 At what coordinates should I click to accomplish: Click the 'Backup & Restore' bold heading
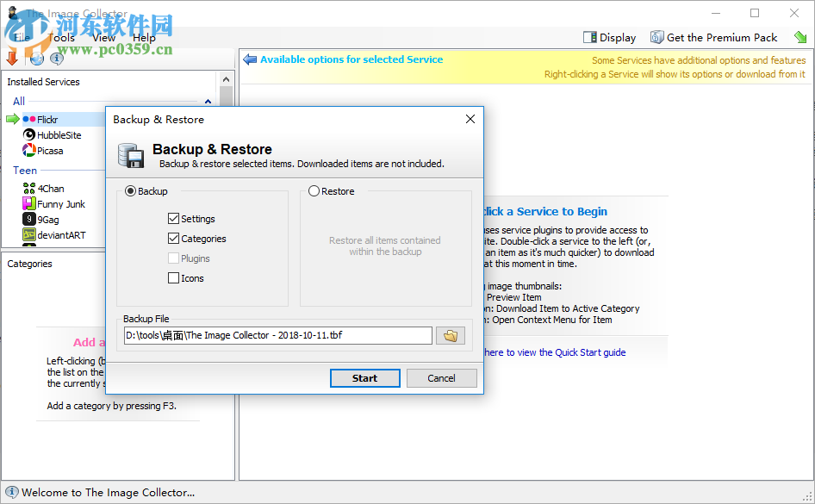(x=212, y=149)
